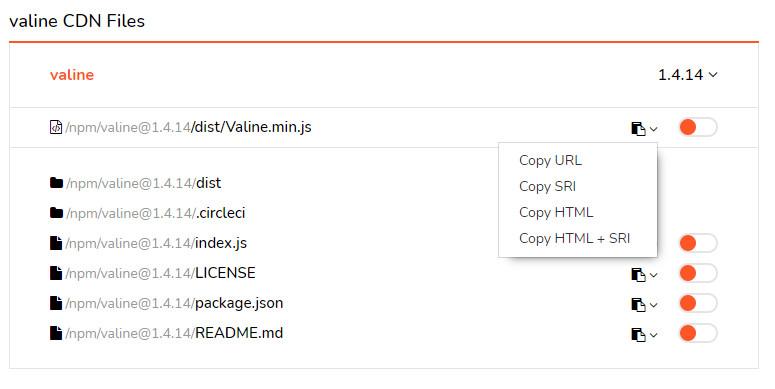This screenshot has width=775, height=389.
Task: Select Copy HTML + SRI option
Action: click(574, 238)
